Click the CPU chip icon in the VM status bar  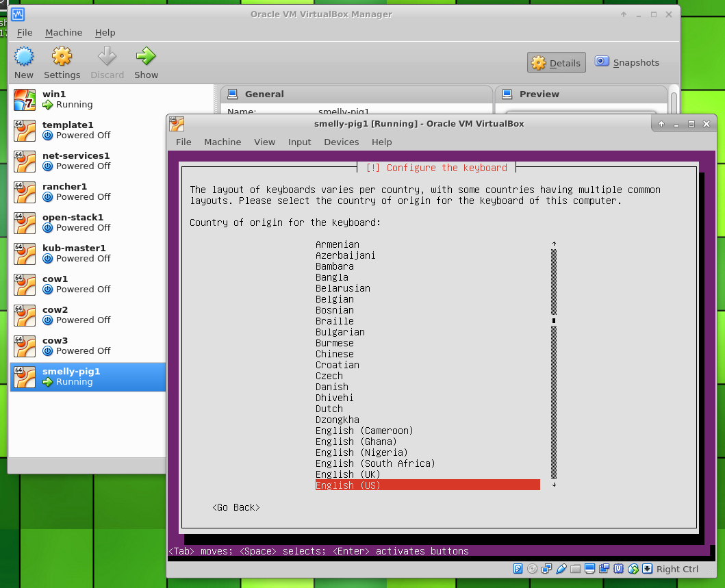(619, 569)
